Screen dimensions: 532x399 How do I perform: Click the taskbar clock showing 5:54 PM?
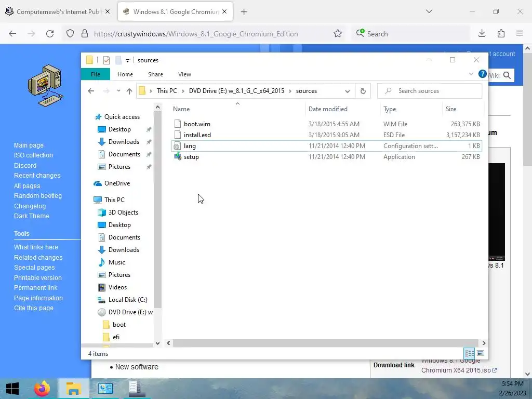(512, 384)
